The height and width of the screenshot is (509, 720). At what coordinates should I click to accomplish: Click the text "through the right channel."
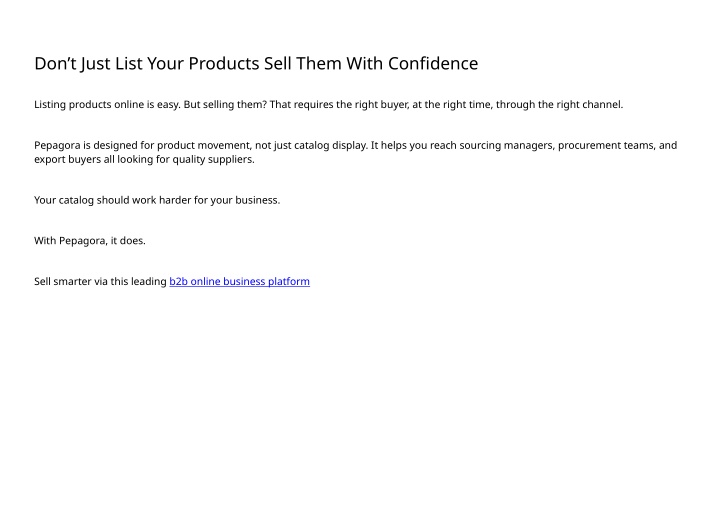pos(559,105)
